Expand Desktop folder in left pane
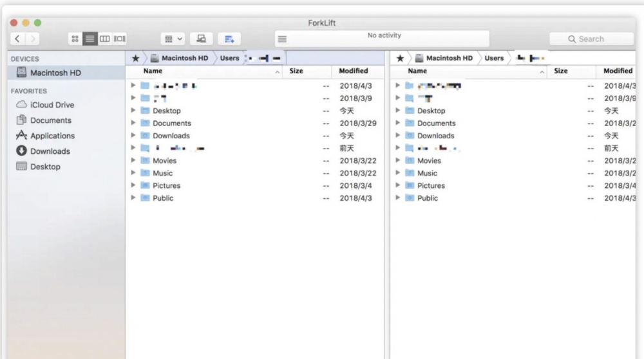 point(133,111)
